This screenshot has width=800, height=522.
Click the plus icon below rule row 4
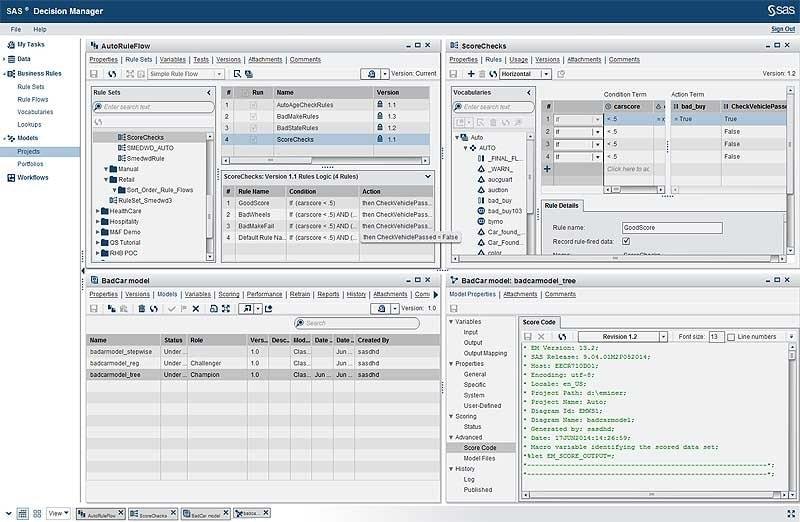[x=547, y=168]
